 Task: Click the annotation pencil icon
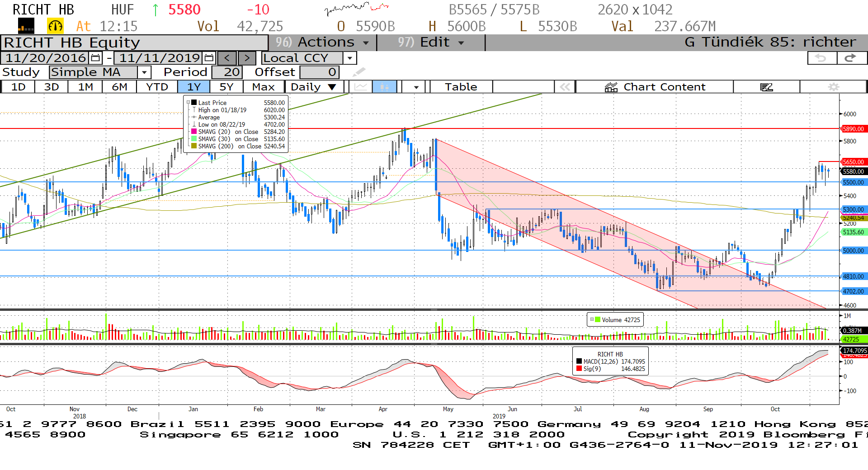coord(359,72)
